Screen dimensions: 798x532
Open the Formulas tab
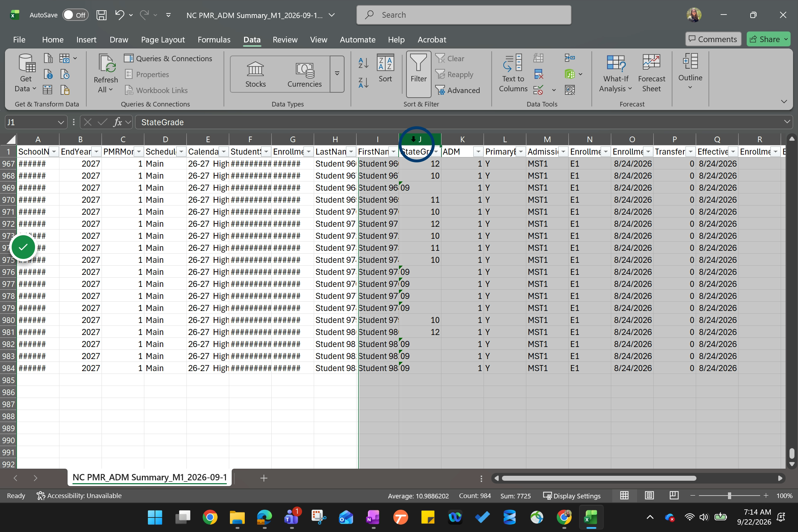click(x=214, y=40)
